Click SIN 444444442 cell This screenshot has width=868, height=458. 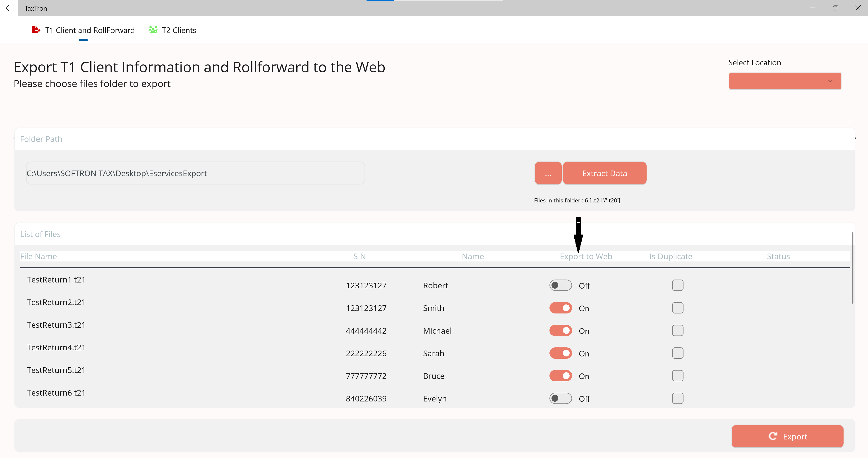pos(366,331)
